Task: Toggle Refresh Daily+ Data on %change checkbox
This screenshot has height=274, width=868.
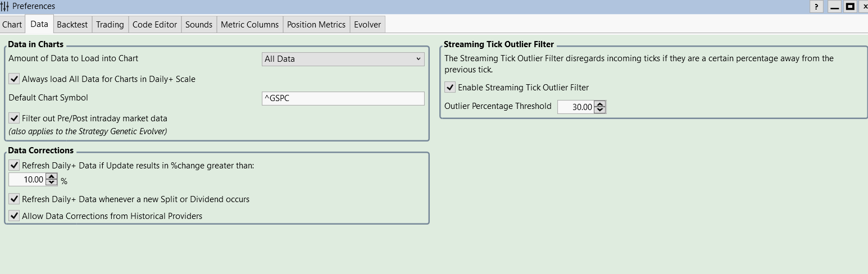Action: pos(14,165)
